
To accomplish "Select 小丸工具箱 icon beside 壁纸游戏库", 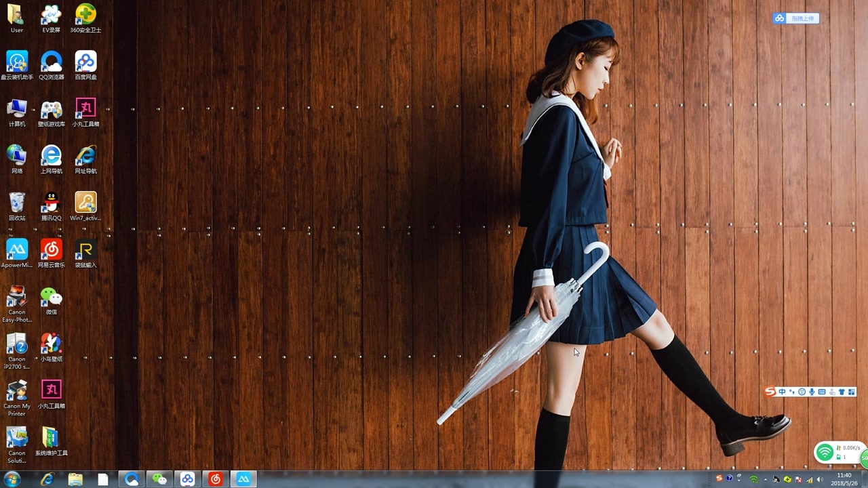I will coord(85,113).
